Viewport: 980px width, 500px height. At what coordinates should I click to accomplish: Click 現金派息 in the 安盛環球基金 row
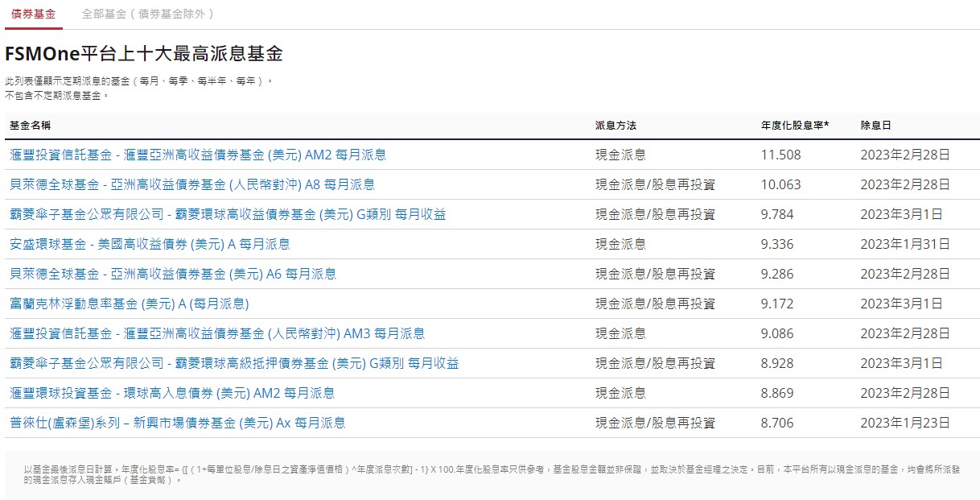(620, 244)
